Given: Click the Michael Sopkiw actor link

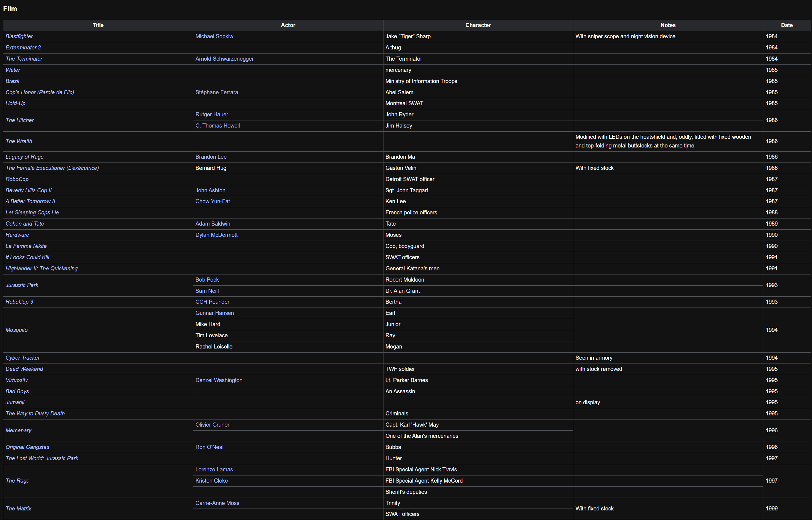Looking at the screenshot, I should click(214, 37).
